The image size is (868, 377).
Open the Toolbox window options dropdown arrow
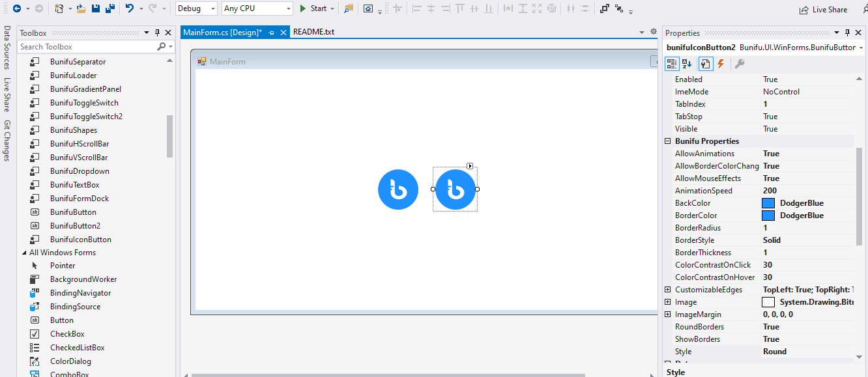click(145, 33)
